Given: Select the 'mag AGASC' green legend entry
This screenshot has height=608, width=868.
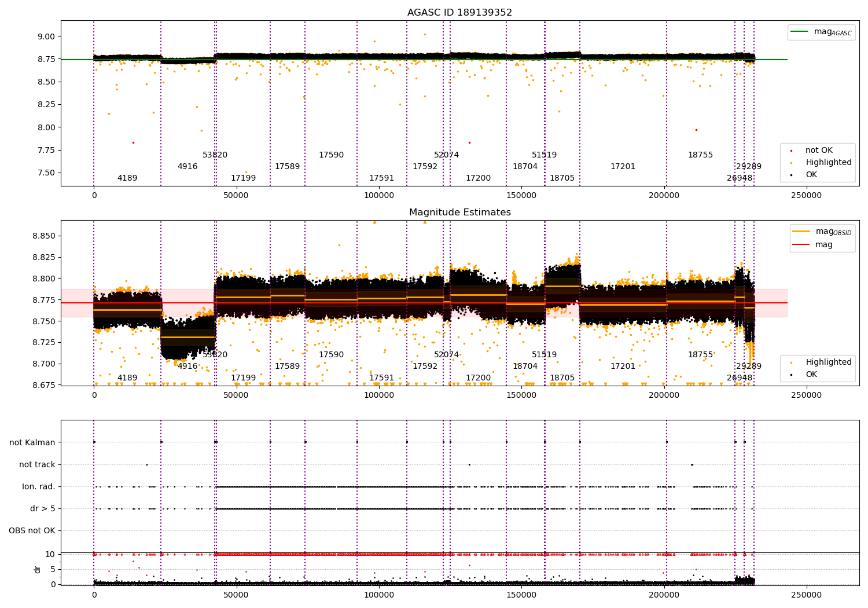Looking at the screenshot, I should point(822,32).
